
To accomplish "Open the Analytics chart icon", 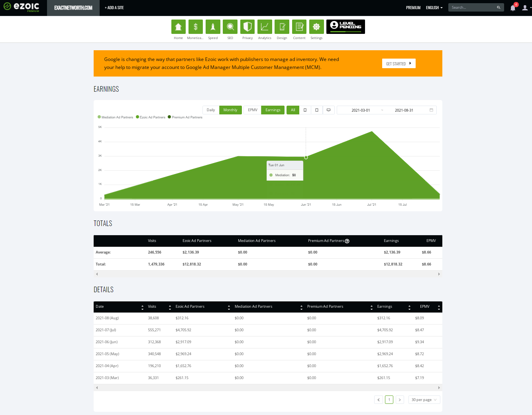I will pos(265,27).
